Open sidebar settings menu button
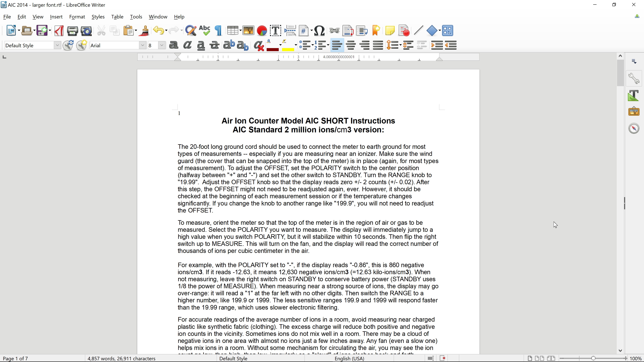This screenshot has width=644, height=362. (634, 61)
